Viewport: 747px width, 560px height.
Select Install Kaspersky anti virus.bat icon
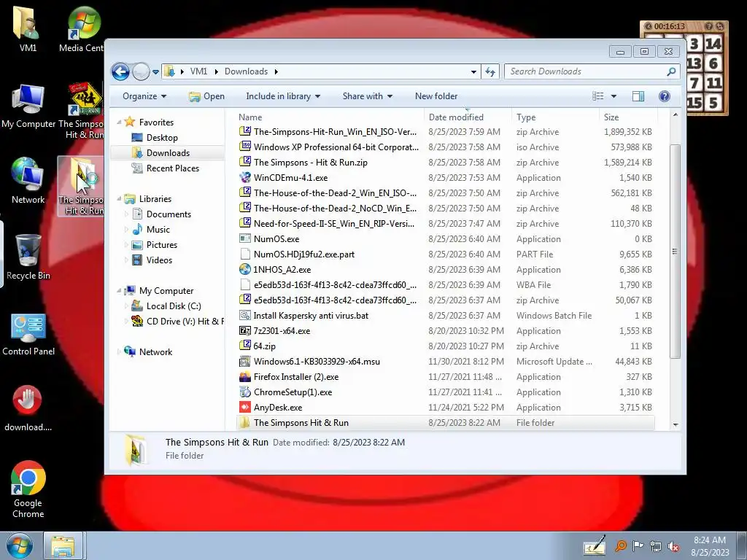(x=245, y=315)
